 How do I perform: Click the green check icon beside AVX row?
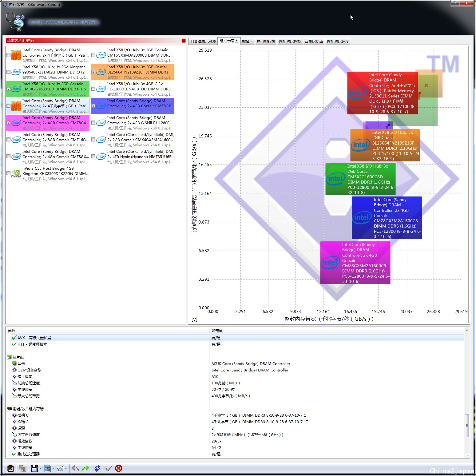click(14, 338)
